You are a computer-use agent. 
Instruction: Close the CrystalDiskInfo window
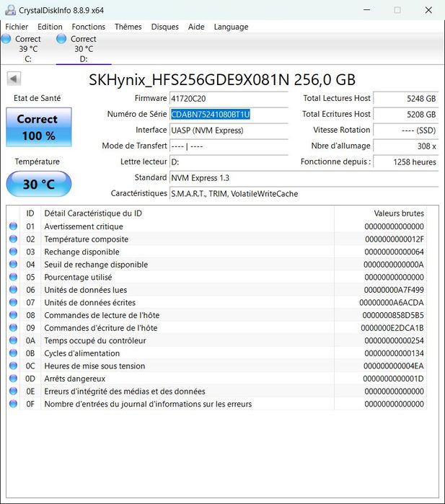[428, 10]
